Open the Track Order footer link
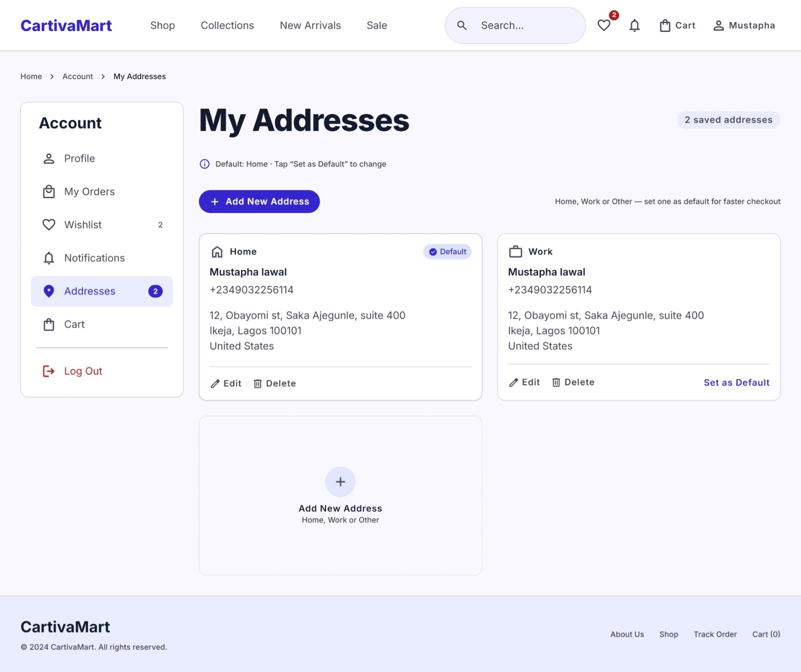This screenshot has width=801, height=672. pyautogui.click(x=715, y=635)
